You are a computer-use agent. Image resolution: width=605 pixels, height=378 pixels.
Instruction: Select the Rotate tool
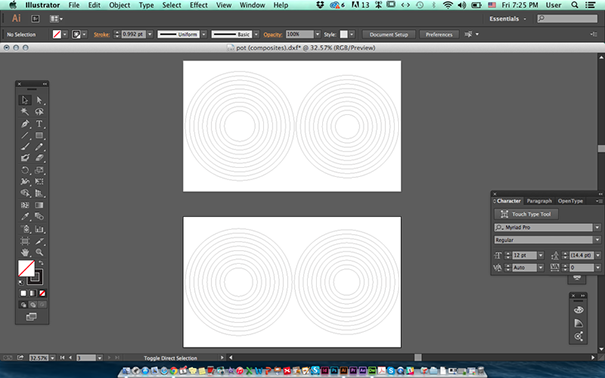point(25,170)
